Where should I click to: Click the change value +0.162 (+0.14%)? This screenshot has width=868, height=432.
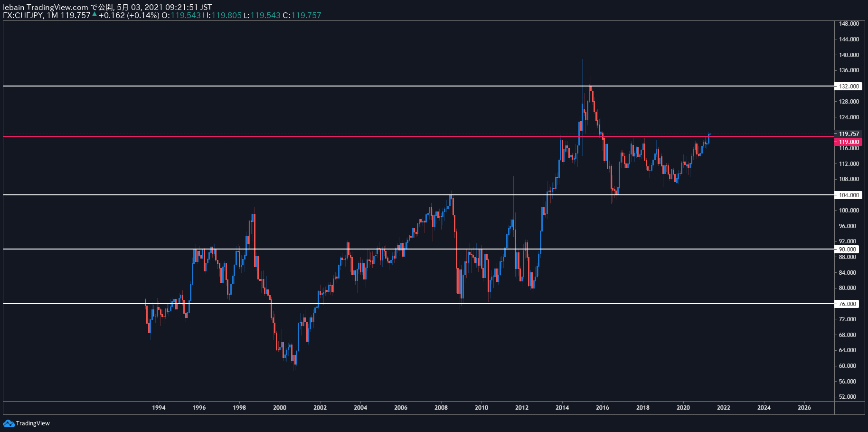coord(129,15)
